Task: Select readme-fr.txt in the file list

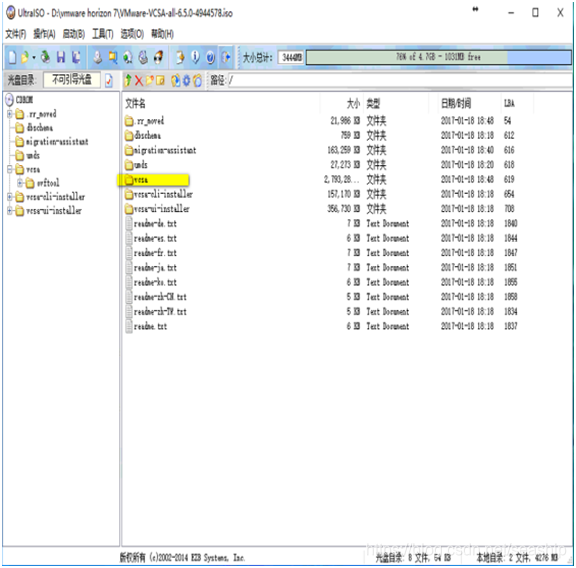Action: [151, 253]
